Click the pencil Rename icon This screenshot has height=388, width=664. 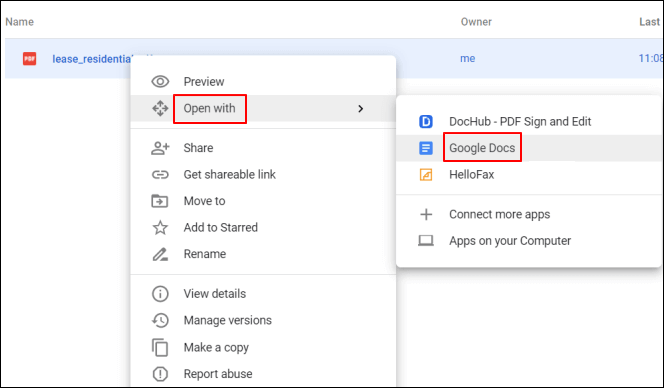coord(160,254)
